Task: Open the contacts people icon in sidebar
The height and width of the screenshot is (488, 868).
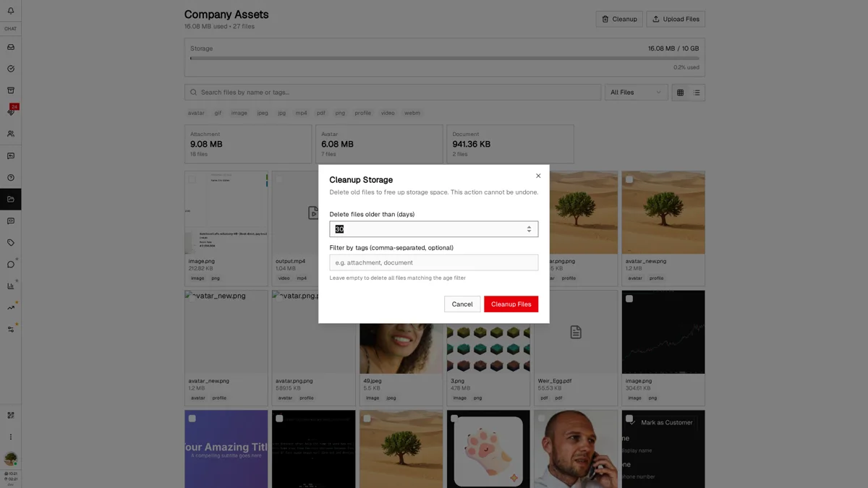Action: pos(11,134)
